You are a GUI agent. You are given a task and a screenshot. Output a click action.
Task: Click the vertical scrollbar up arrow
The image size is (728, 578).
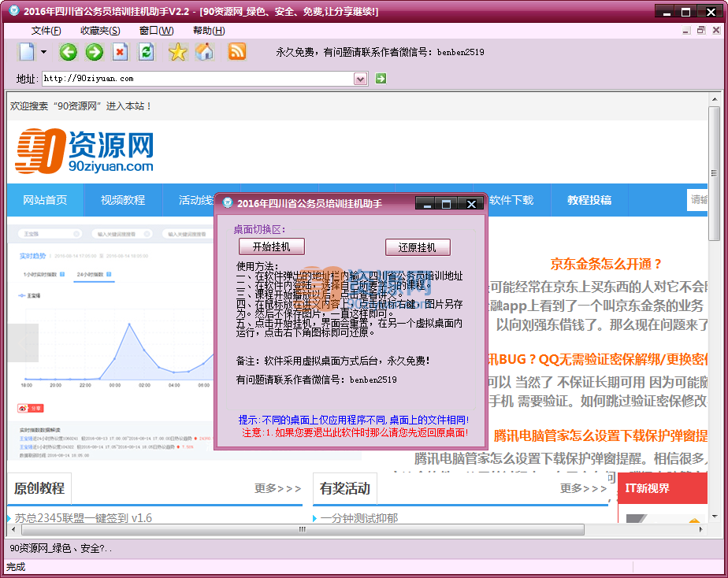point(714,98)
